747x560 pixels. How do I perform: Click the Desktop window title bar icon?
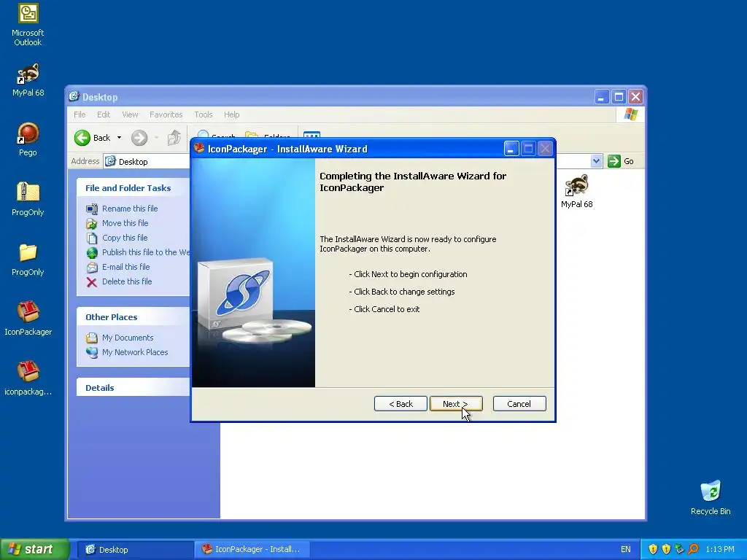(74, 97)
